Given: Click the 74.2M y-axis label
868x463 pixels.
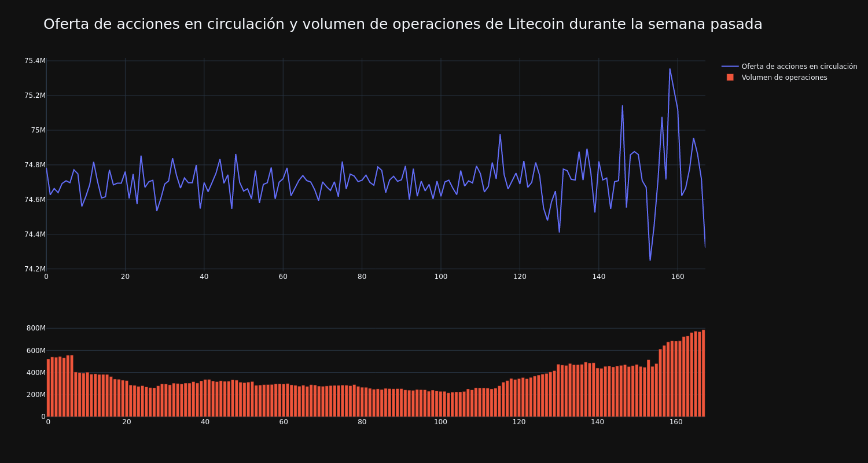Looking at the screenshot, I should [35, 269].
